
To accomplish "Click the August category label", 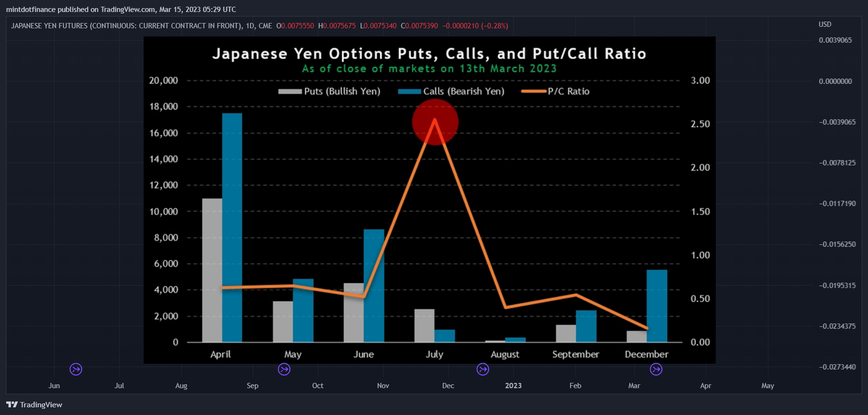I will (x=505, y=355).
